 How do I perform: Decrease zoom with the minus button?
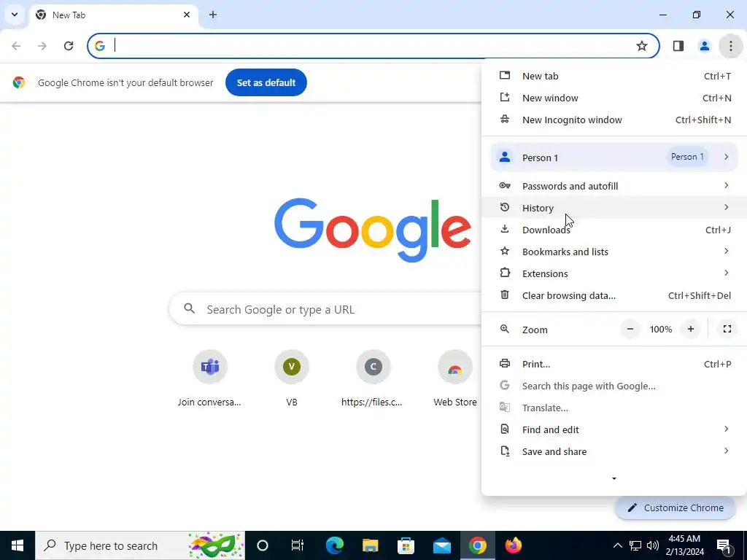[x=630, y=329]
